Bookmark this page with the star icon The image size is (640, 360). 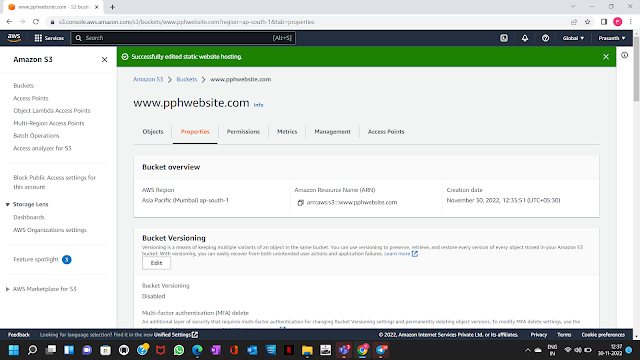[x=587, y=22]
